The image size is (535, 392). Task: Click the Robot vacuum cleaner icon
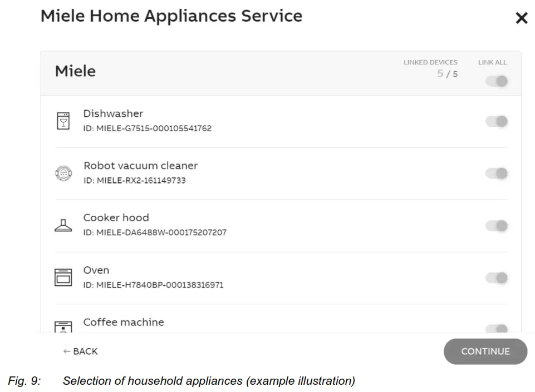point(63,173)
